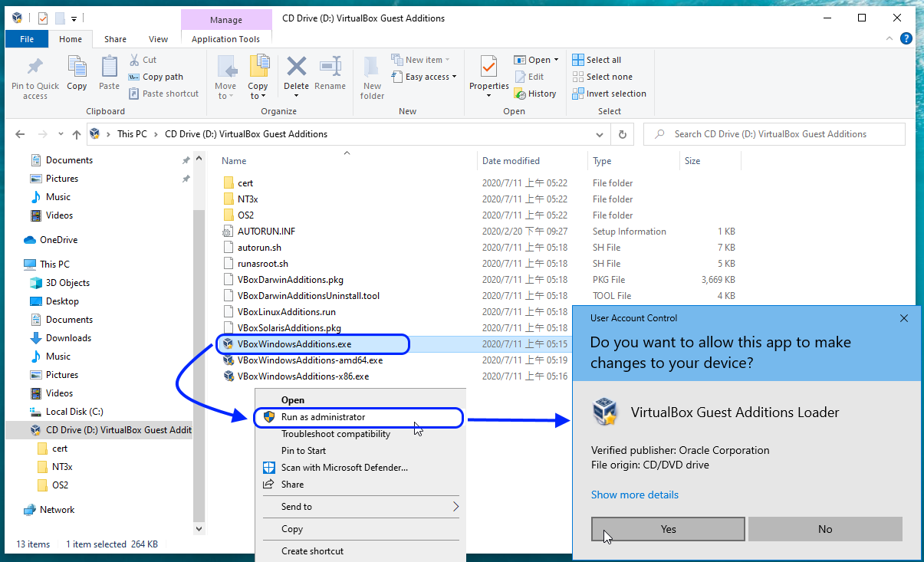The image size is (924, 562).
Task: Switch to the View tab
Action: coord(159,39)
